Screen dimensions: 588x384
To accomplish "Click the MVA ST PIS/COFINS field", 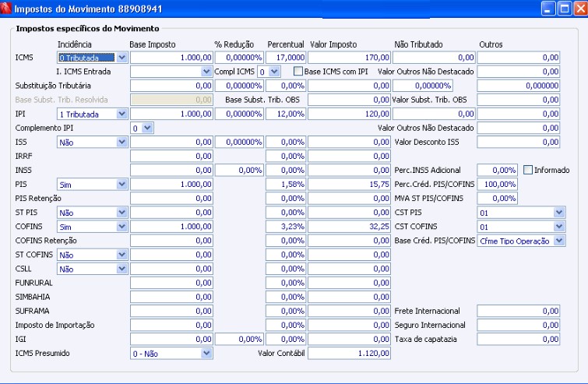I will pyautogui.click(x=497, y=198).
